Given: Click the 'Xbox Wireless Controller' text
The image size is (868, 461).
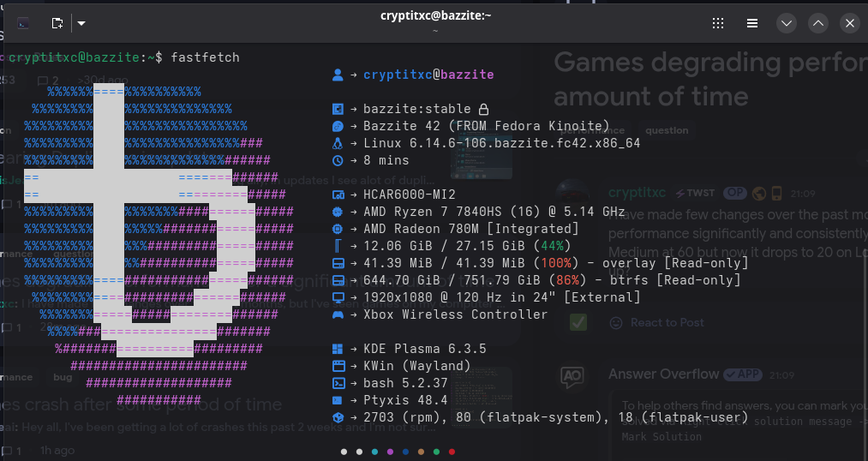Looking at the screenshot, I should (x=455, y=314).
